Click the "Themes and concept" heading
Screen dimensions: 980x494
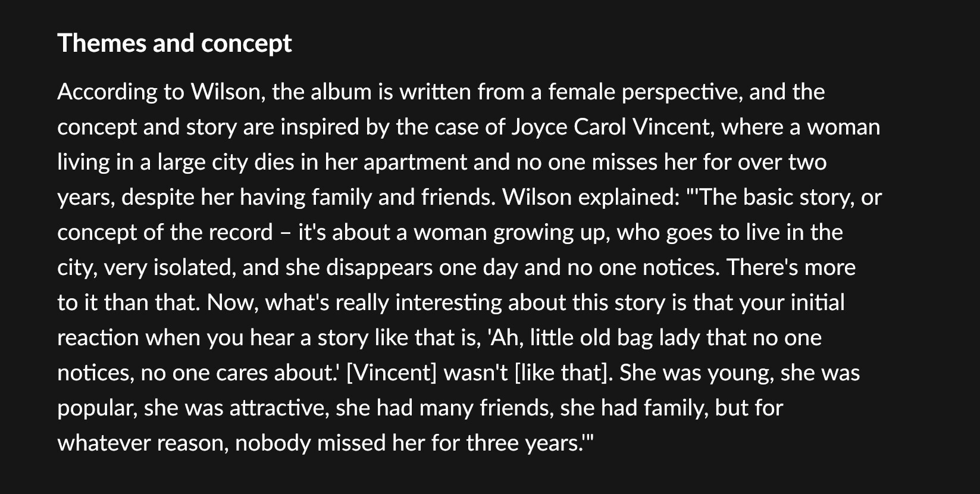pos(174,43)
